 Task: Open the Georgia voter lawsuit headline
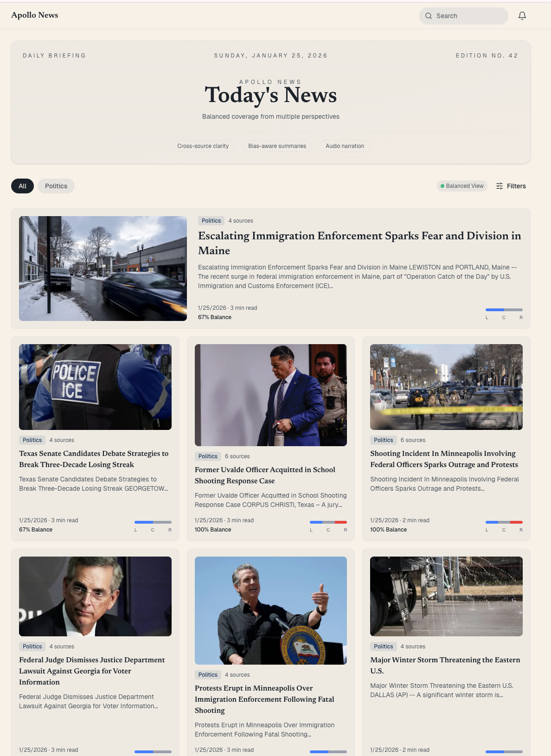click(92, 671)
